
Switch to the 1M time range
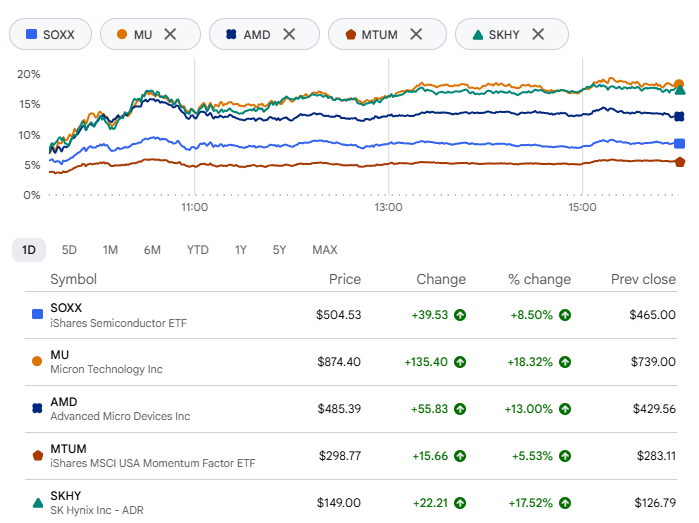(110, 250)
